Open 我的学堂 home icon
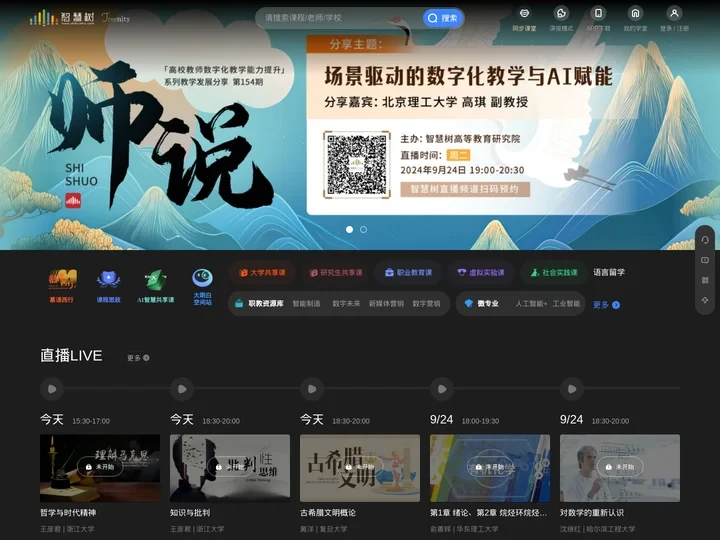This screenshot has height=540, width=720. point(635,13)
